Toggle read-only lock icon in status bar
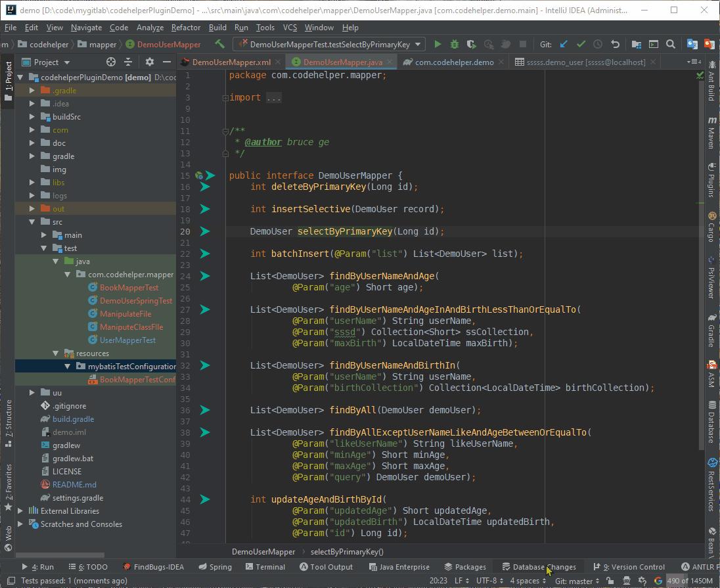This screenshot has height=588, width=720. point(610,581)
